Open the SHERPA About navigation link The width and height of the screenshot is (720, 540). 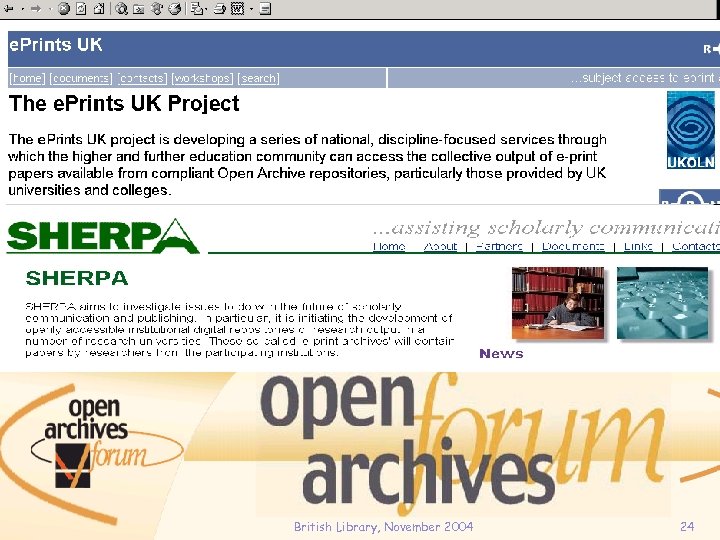(440, 247)
